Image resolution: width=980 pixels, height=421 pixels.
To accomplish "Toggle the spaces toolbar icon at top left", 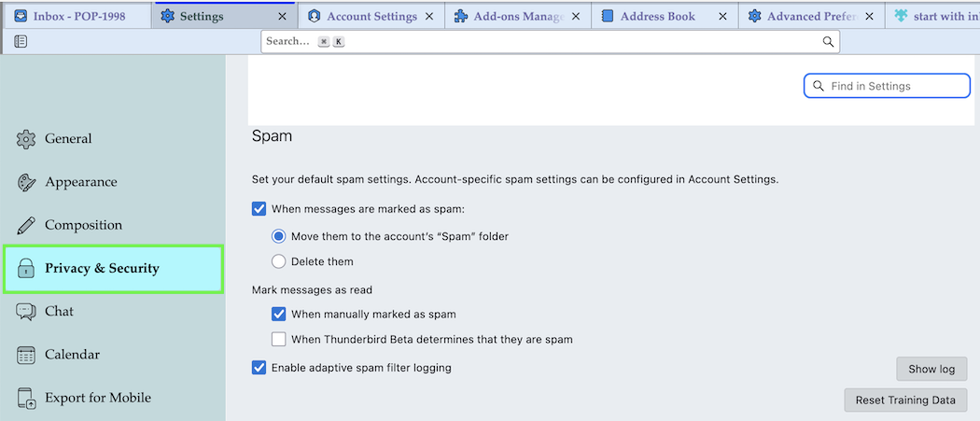I will tap(21, 41).
